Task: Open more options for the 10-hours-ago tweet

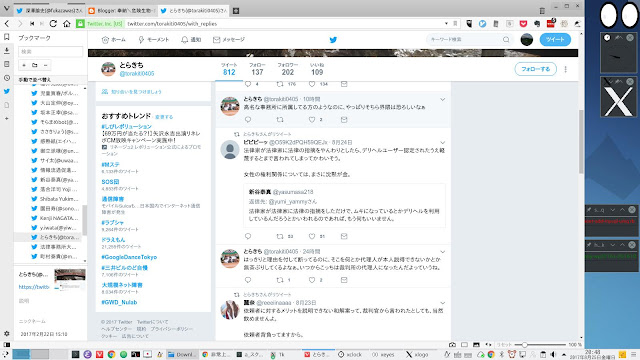Action: coord(442,99)
